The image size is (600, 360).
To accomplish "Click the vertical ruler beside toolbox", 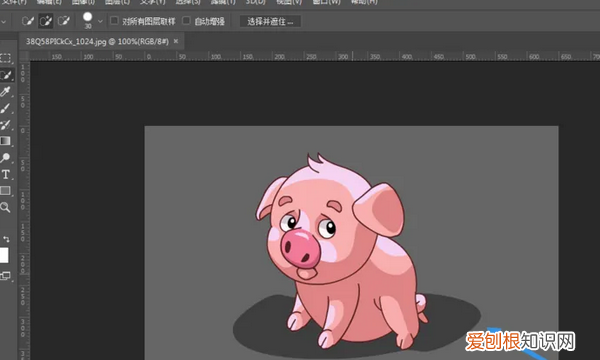I will pos(24,210).
